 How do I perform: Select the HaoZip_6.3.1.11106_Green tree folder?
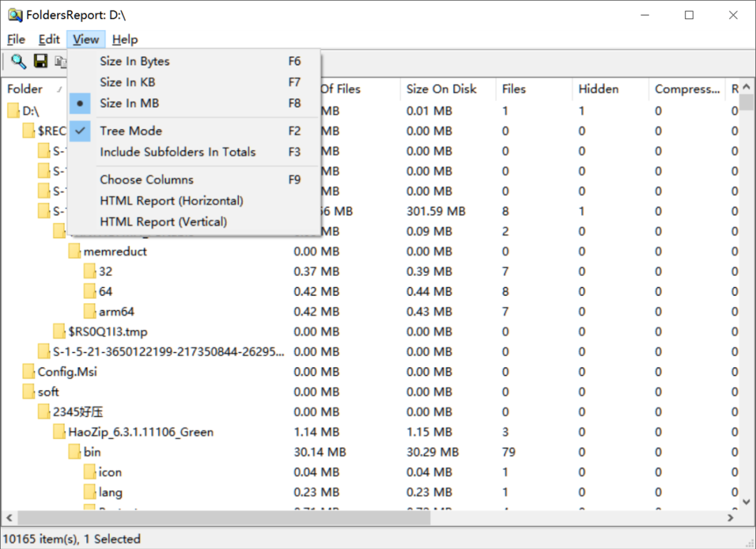[141, 432]
